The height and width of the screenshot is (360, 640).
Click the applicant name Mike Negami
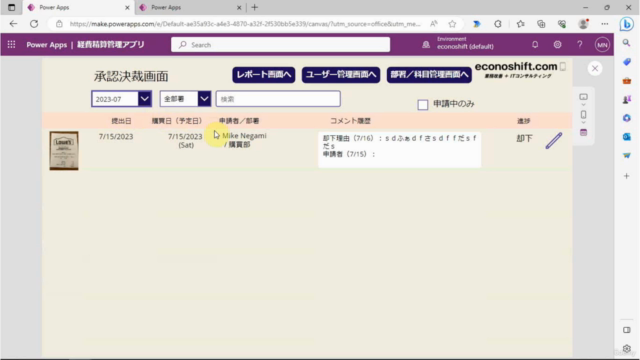tap(244, 136)
